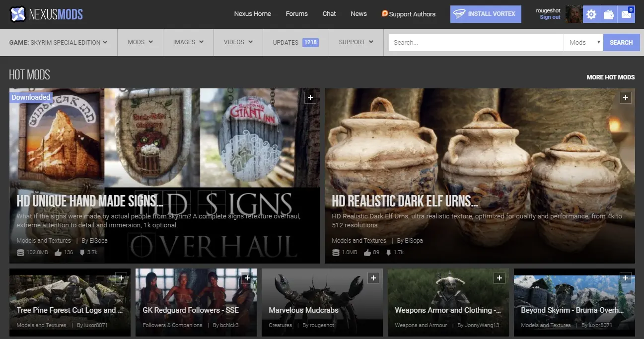
Task: Click the rougeshot profile avatar
Action: click(574, 14)
